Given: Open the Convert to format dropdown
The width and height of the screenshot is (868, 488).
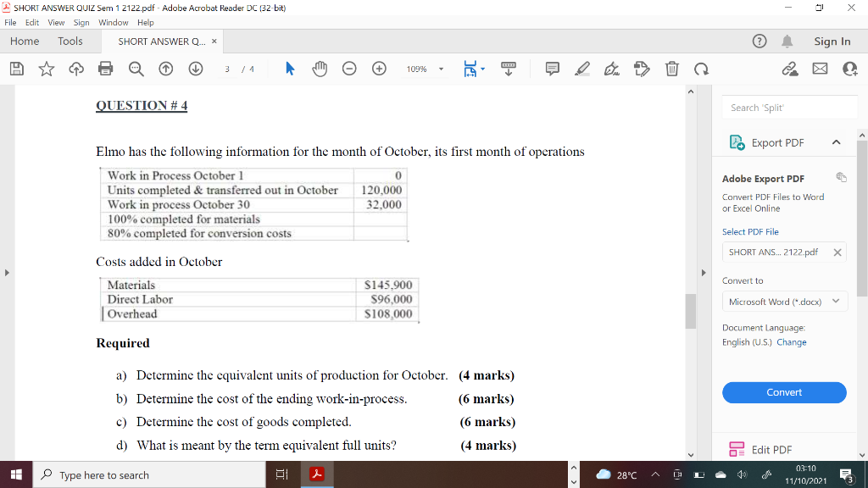Looking at the screenshot, I should pyautogui.click(x=784, y=301).
